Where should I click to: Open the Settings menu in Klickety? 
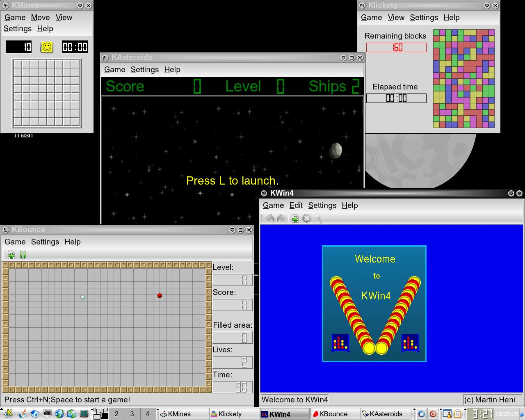tap(424, 18)
